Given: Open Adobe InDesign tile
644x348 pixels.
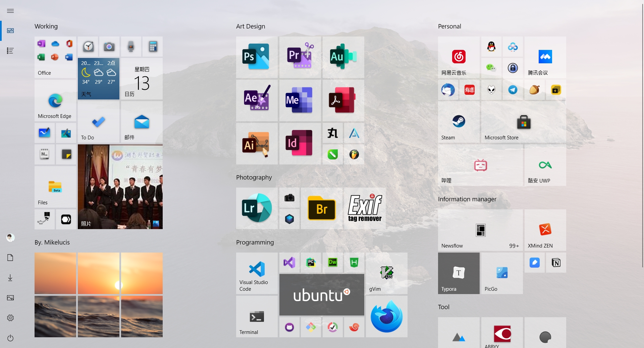Looking at the screenshot, I should tap(300, 144).
